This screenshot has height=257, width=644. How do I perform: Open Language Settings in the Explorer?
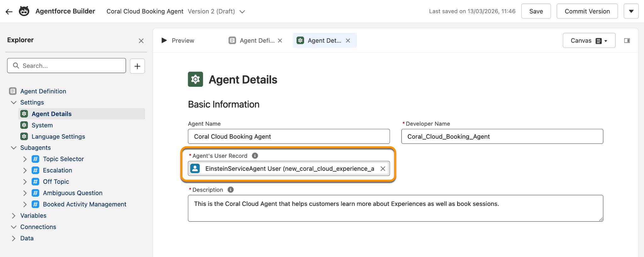pos(58,136)
